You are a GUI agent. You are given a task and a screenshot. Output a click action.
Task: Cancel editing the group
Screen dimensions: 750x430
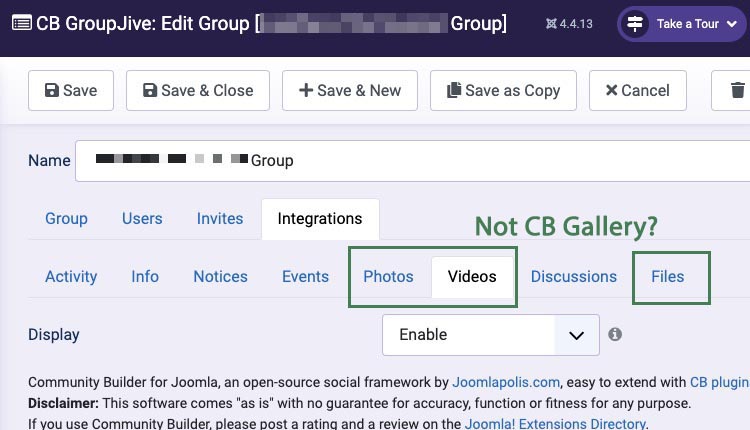point(637,90)
